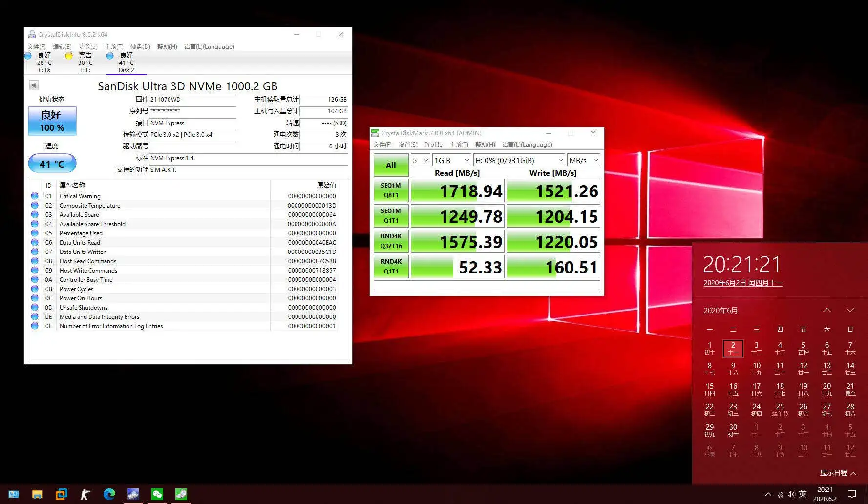The height and width of the screenshot is (504, 868).
Task: Open 功能(u) menu in CrystalDiskInfo
Action: [x=88, y=47]
